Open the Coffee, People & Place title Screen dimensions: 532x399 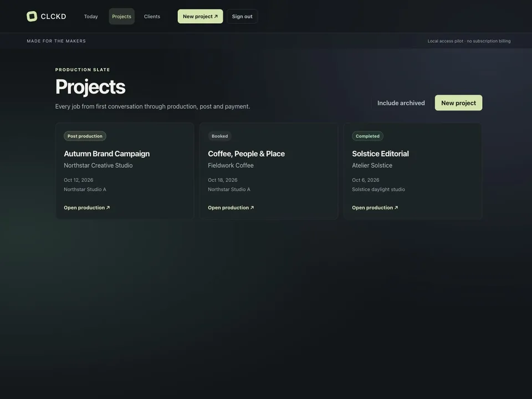[x=246, y=154]
